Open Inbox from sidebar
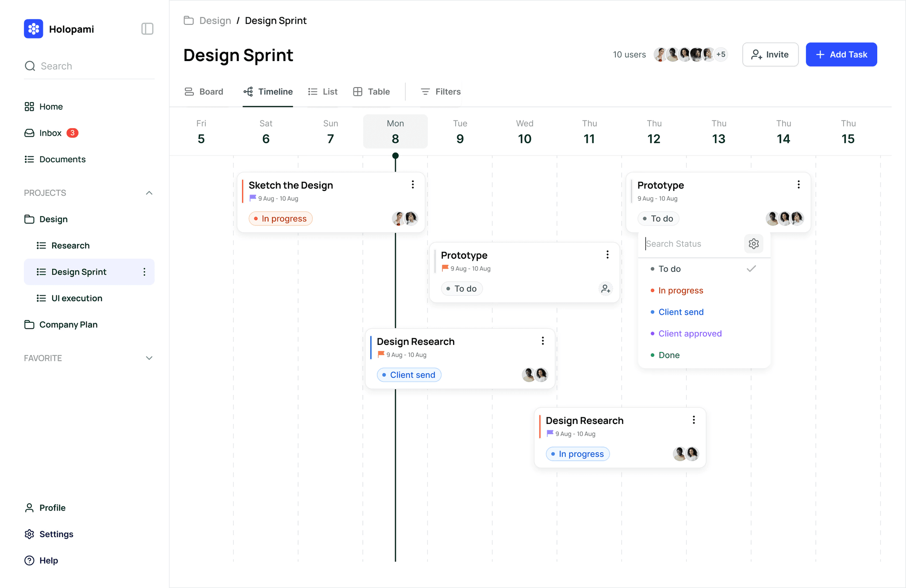906x588 pixels. tap(50, 133)
